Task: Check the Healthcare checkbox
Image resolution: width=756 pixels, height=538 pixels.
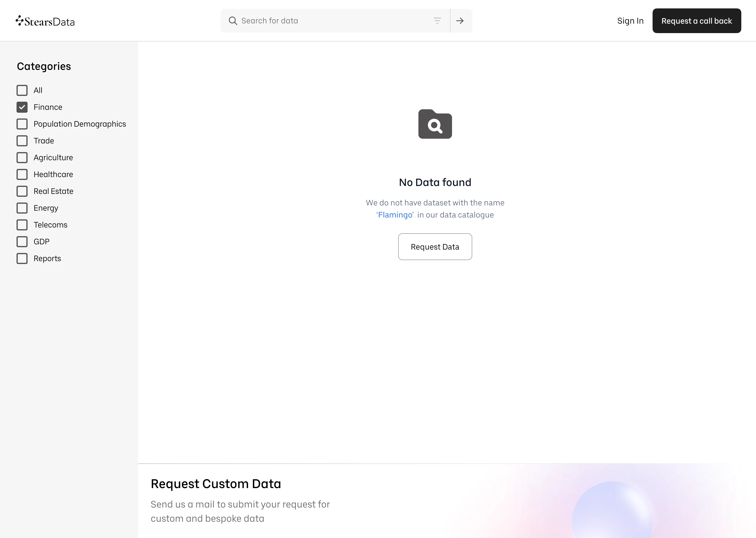Action: coord(22,175)
